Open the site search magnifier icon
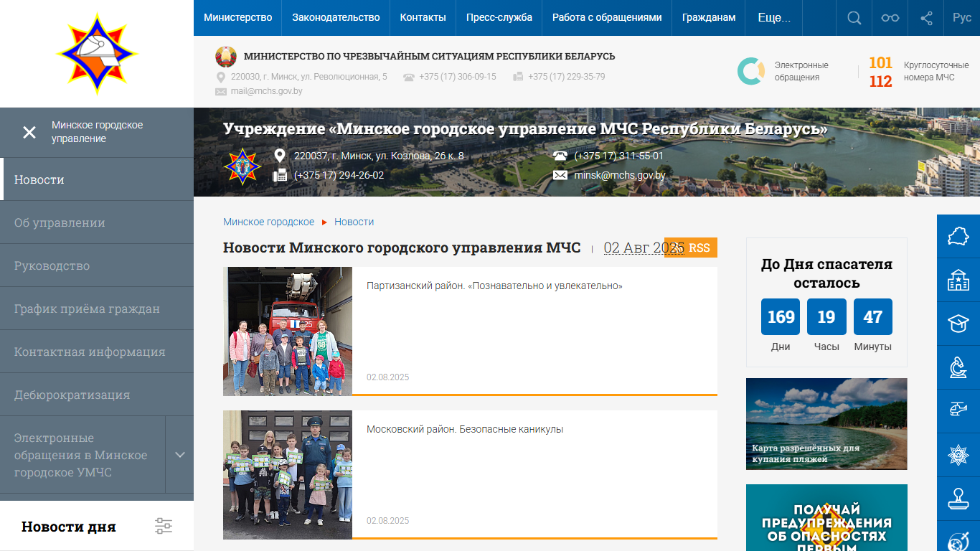The height and width of the screenshot is (551, 980). point(854,18)
